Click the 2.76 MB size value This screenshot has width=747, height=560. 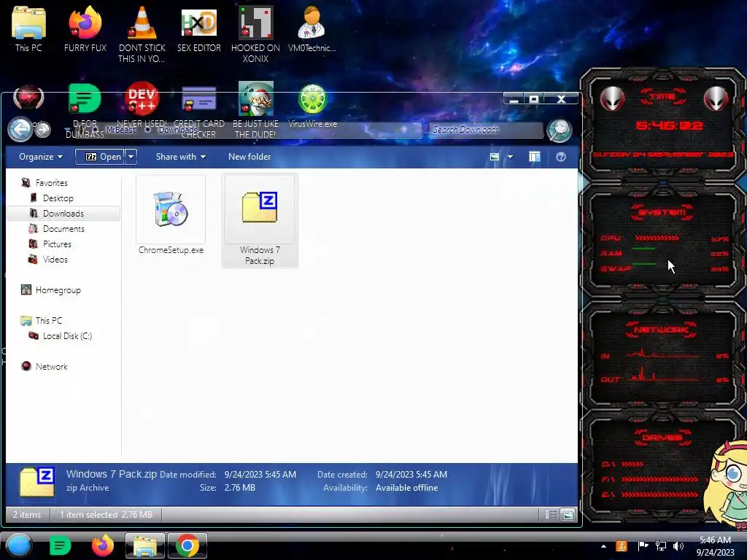pyautogui.click(x=239, y=488)
